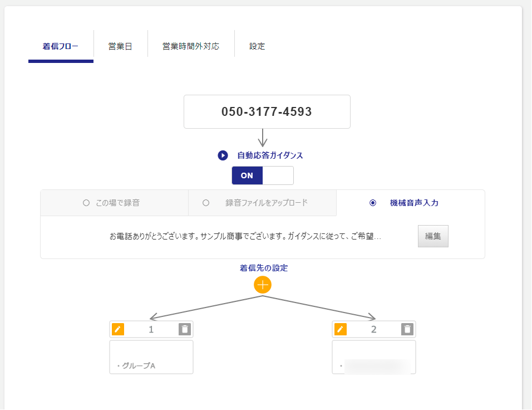Delete destination 1 with trash icon
This screenshot has height=410, width=532.
click(185, 329)
